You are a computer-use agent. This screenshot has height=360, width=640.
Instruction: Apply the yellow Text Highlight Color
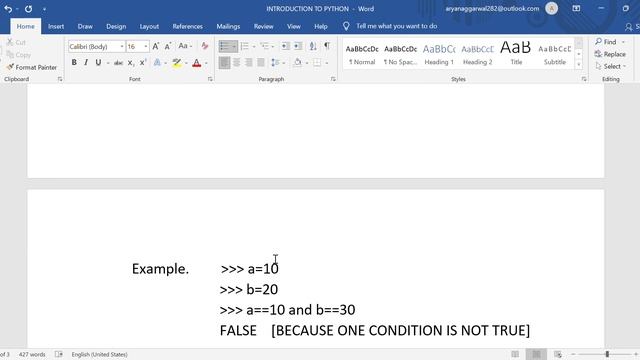[x=177, y=63]
